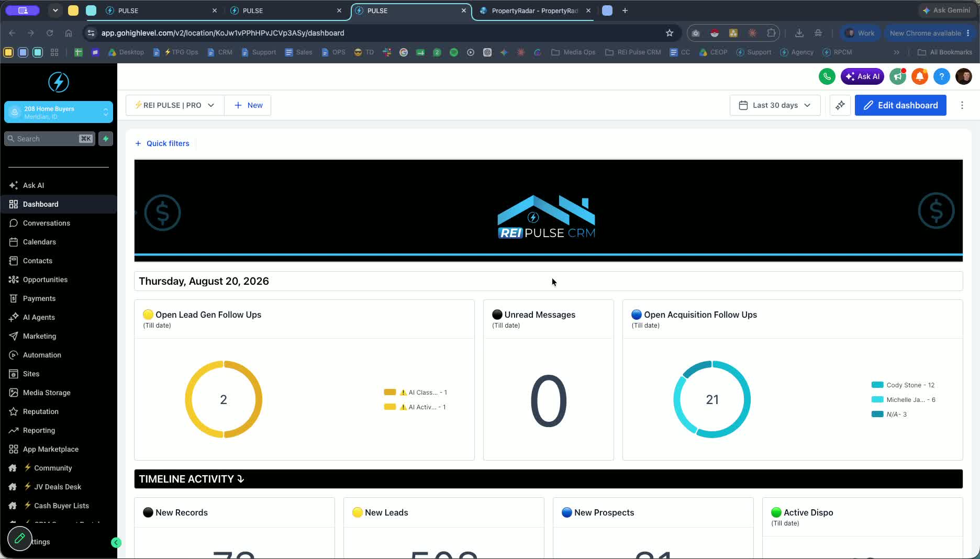Collapse the sidebar with the green arrow
Screen dimensions: 980x559
click(116, 543)
